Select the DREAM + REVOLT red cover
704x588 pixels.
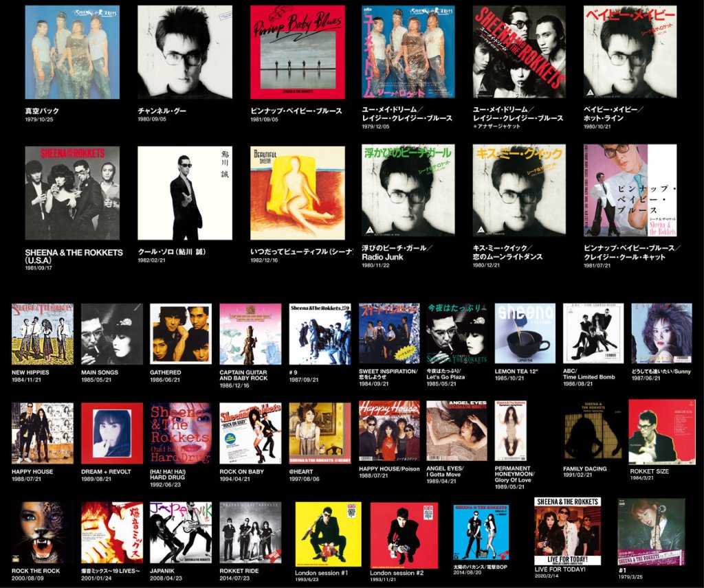point(112,433)
